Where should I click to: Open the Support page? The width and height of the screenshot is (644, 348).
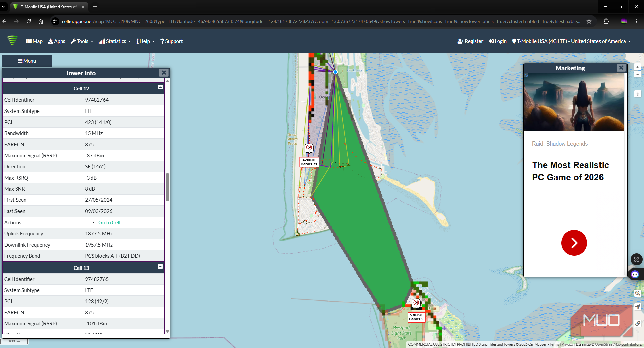(x=172, y=41)
